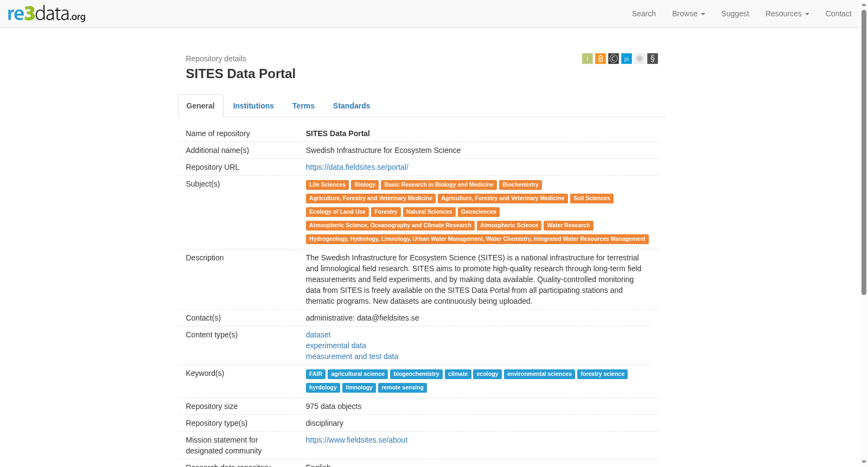The width and height of the screenshot is (868, 467).
Task: Switch to the Standards tab
Action: (352, 106)
